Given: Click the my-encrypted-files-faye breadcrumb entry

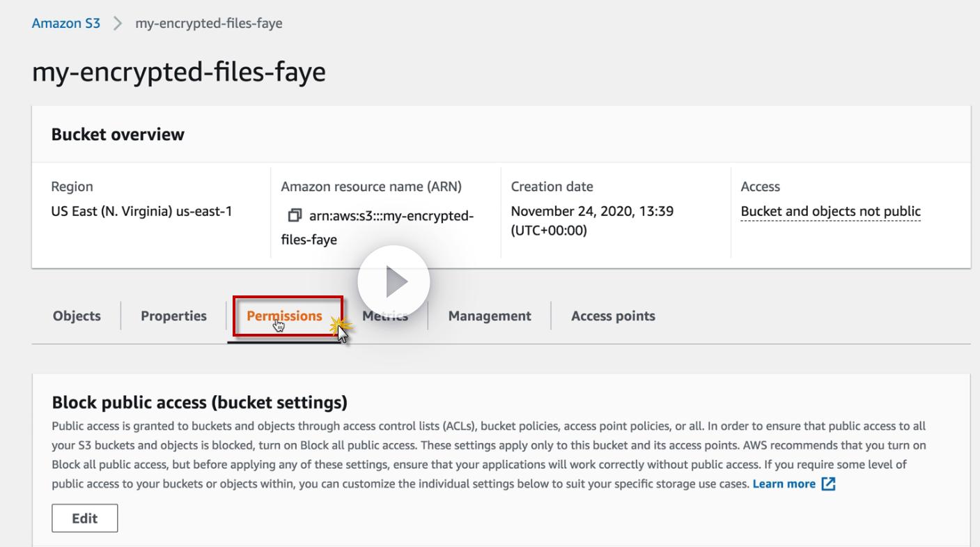Looking at the screenshot, I should point(208,23).
